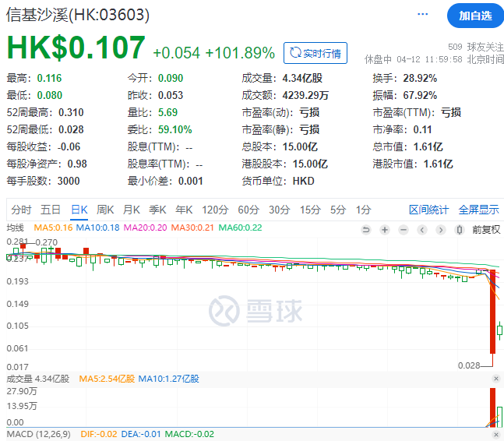Open the three-dot more options menu

(422, 14)
